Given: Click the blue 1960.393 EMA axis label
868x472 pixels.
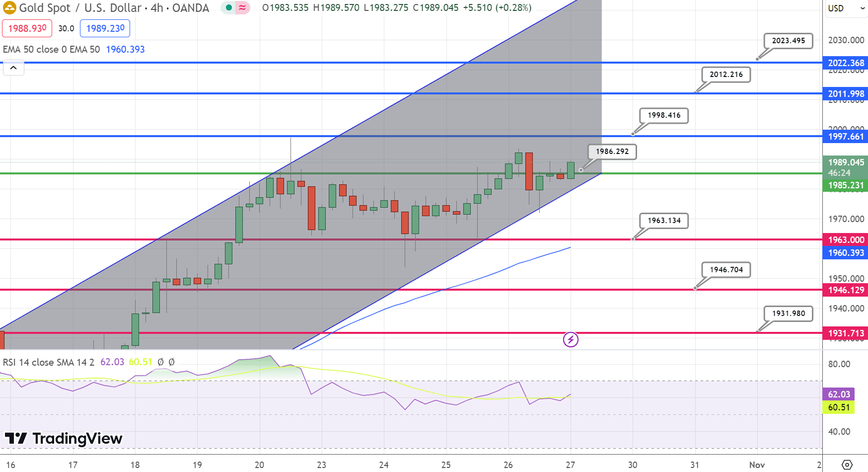Looking at the screenshot, I should pyautogui.click(x=845, y=253).
